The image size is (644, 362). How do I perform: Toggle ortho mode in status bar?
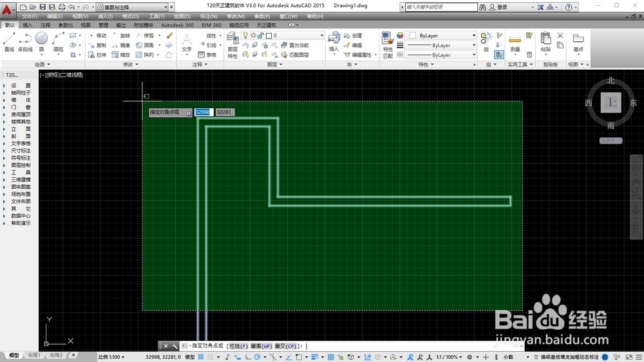pyautogui.click(x=248, y=357)
